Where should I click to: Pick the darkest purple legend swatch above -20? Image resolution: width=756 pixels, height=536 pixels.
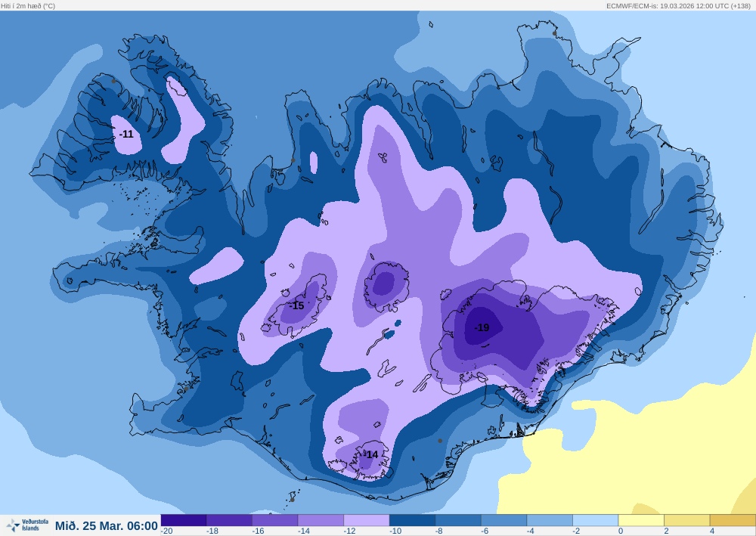(183, 520)
